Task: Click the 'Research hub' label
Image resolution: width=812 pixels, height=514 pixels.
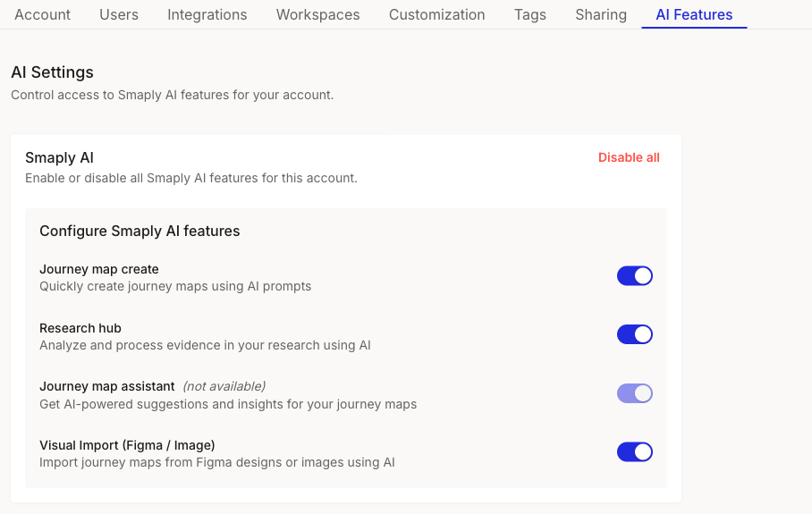Action: coord(80,328)
